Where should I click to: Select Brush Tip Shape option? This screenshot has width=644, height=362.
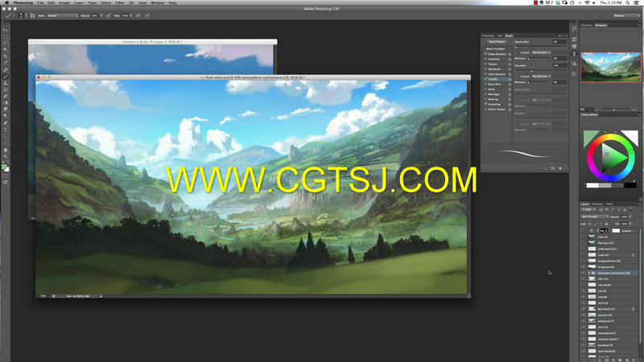click(496, 49)
